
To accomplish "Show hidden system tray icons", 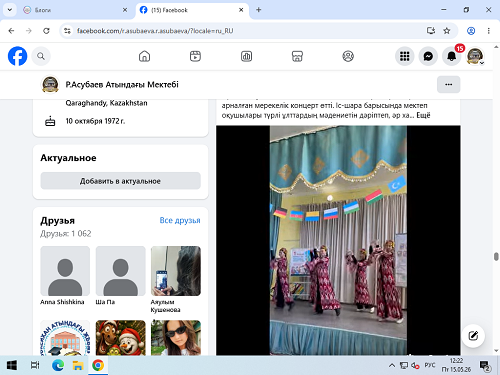I will tap(392, 366).
